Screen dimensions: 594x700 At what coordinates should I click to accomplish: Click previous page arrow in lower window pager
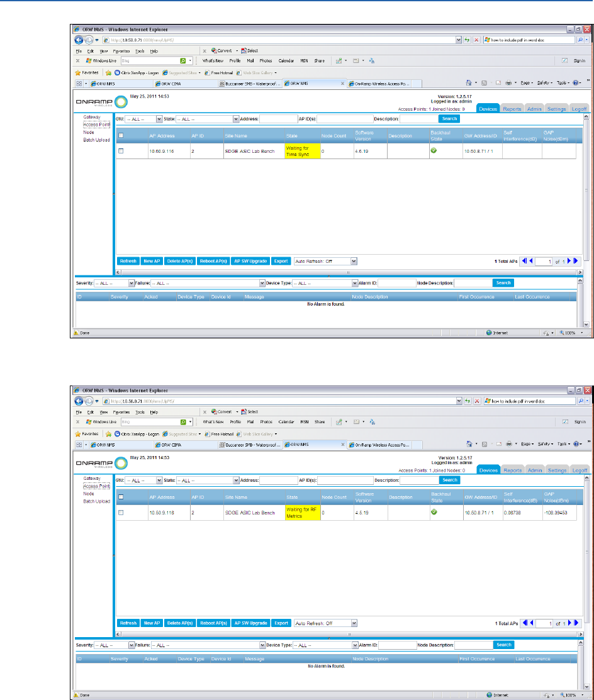click(531, 623)
